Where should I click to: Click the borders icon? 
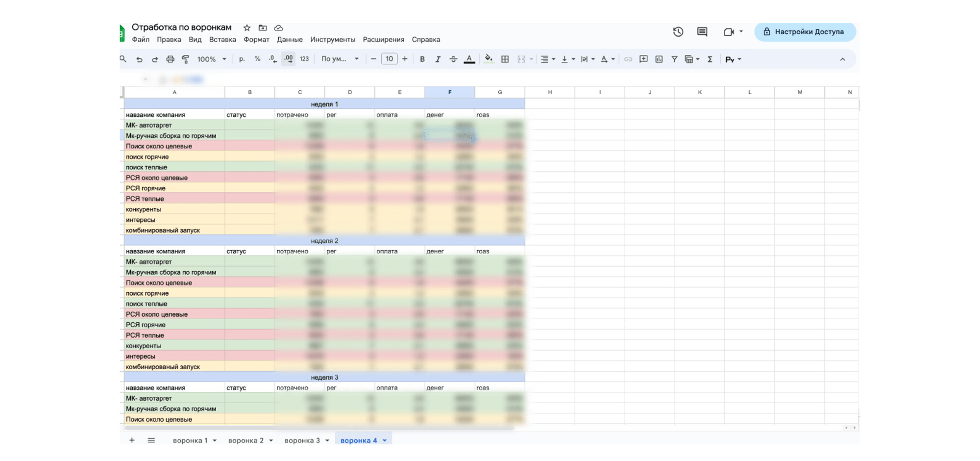pos(505,59)
